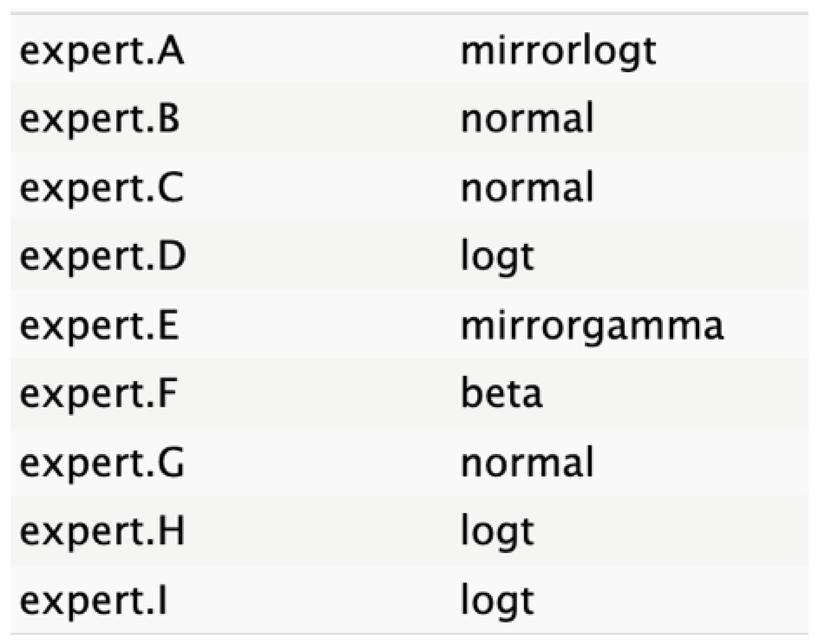Screen dimensions: 820x644
Task: Click the normal value beside expert.C
Action: 527,188
